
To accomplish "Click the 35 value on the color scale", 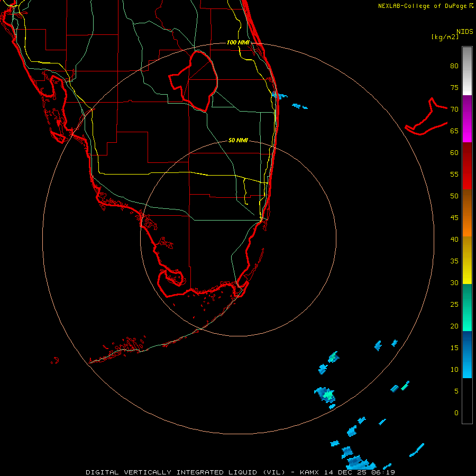I will pyautogui.click(x=454, y=261).
